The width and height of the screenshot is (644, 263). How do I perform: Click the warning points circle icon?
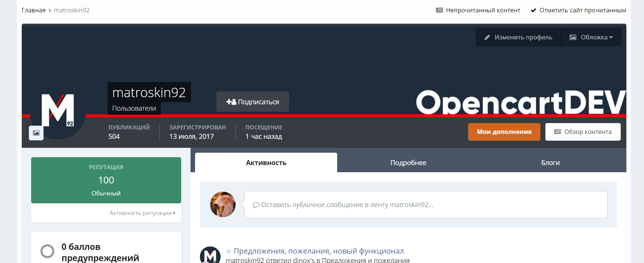47,251
